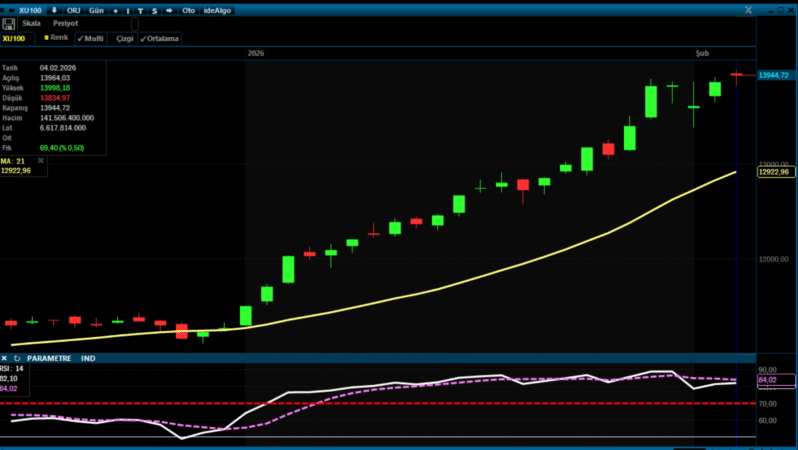Viewport: 798px width, 450px height.
Task: Open the Periyot menu
Action: point(65,23)
